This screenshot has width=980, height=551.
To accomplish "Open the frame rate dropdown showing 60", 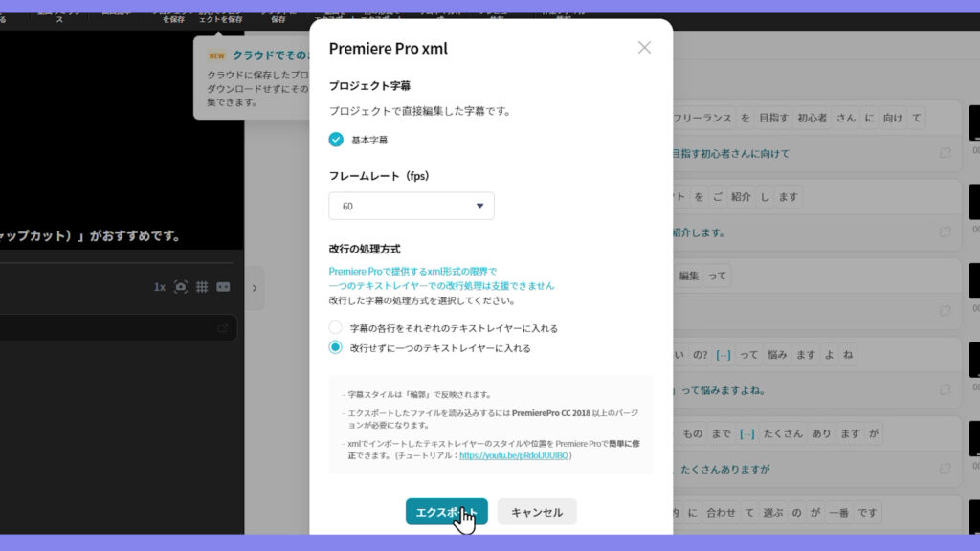I will point(412,207).
